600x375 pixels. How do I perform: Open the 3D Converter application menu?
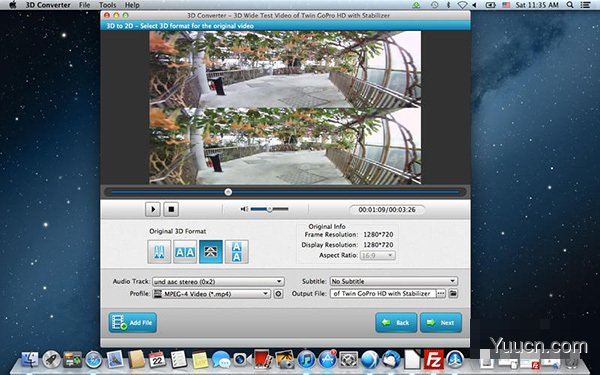pyautogui.click(x=48, y=5)
